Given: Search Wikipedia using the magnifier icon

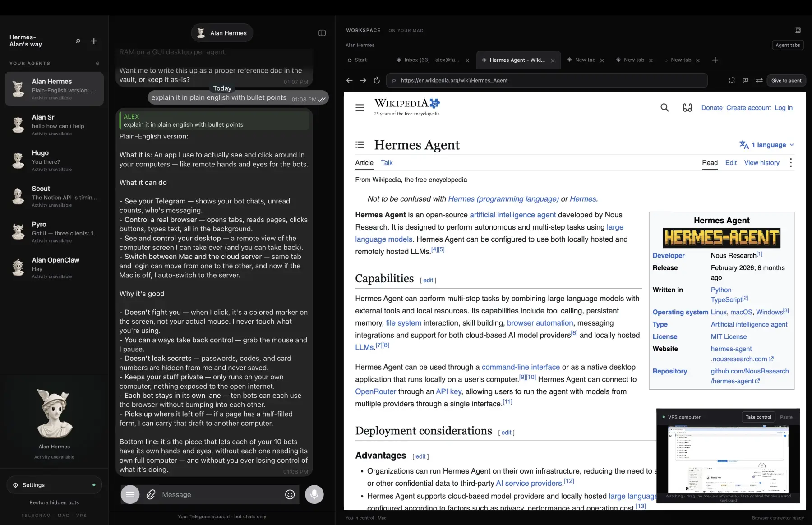Looking at the screenshot, I should pyautogui.click(x=664, y=107).
